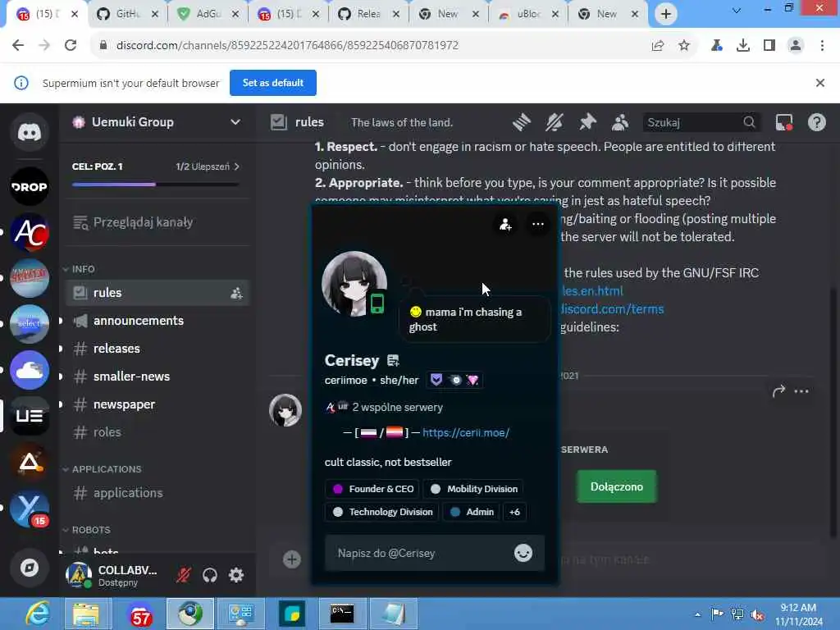This screenshot has width=840, height=630.
Task: Click the Szukaj search box
Action: pyautogui.click(x=701, y=123)
